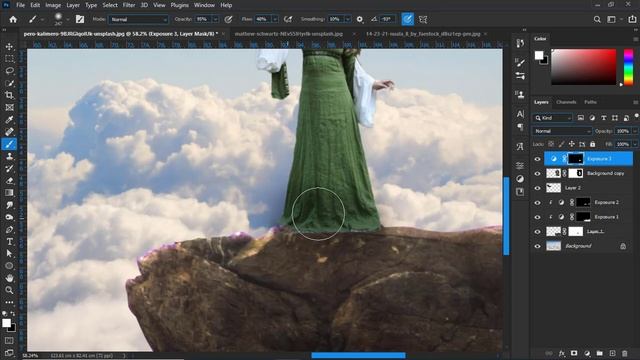640x360 pixels.
Task: Open layer filter Kind dropdown
Action: coord(552,118)
